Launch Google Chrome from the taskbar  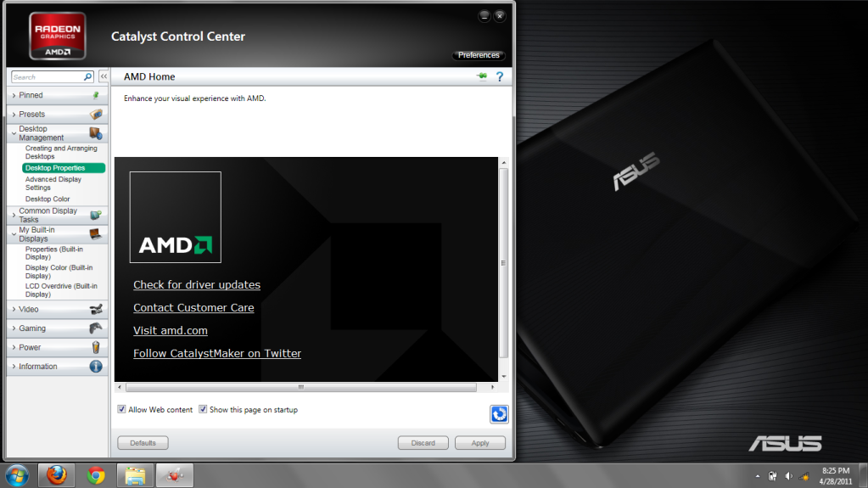tap(96, 475)
